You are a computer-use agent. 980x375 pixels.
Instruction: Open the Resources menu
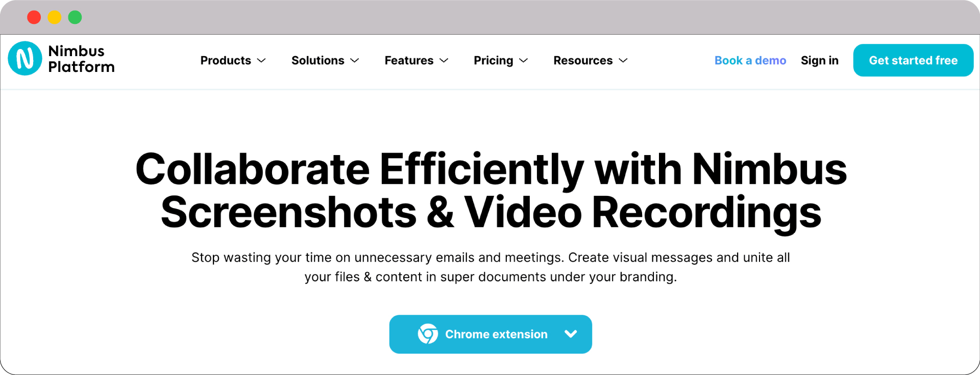coord(583,61)
